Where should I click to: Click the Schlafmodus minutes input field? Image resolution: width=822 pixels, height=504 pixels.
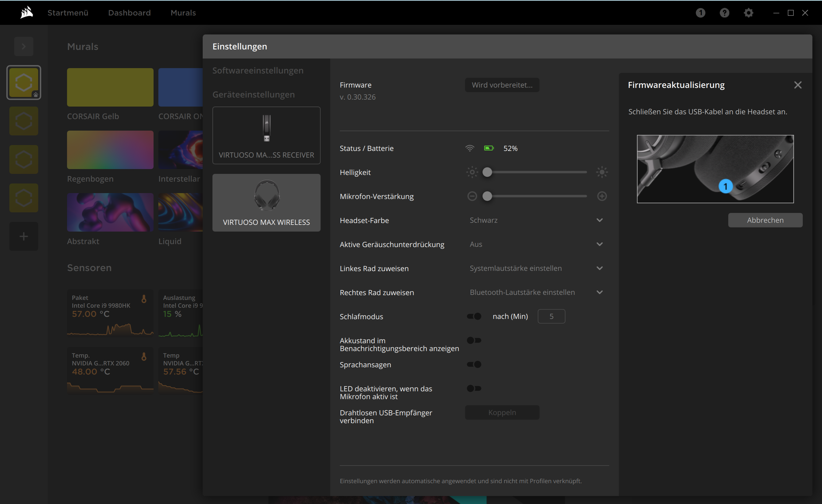(x=551, y=317)
